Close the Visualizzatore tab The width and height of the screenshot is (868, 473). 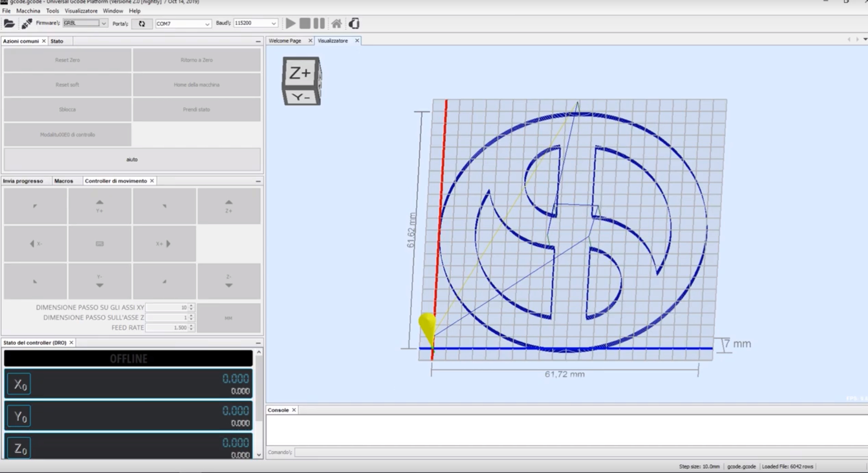[357, 41]
